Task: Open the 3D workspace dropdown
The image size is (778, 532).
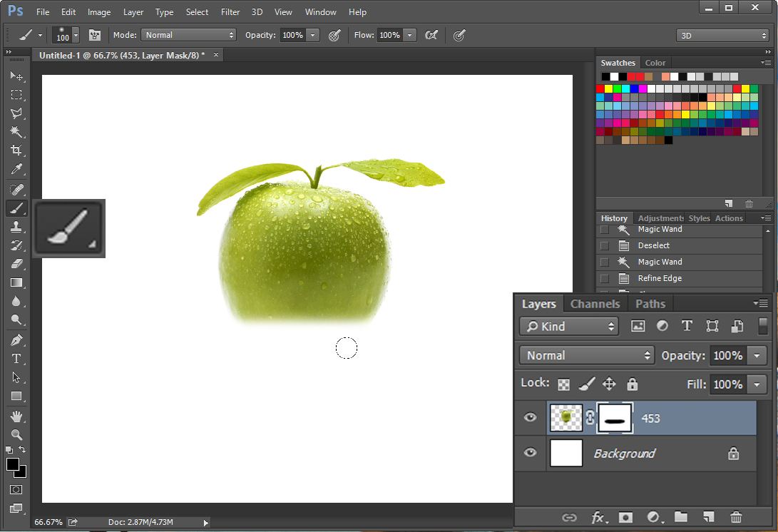Action: [722, 36]
